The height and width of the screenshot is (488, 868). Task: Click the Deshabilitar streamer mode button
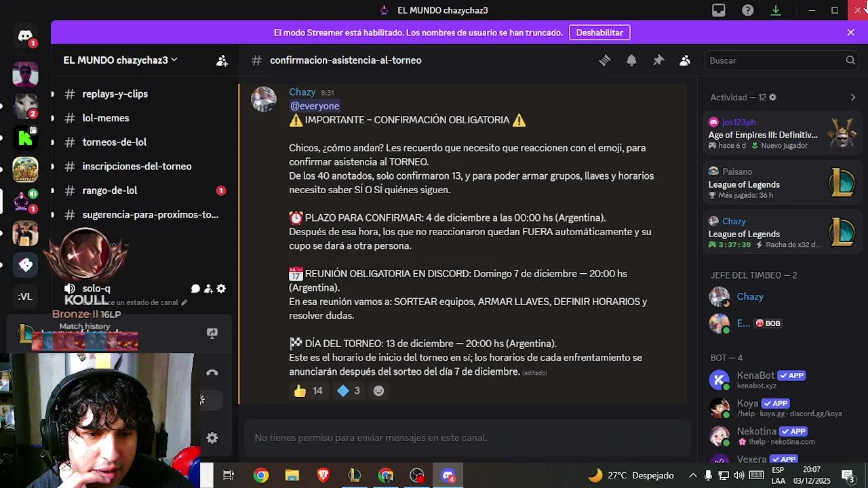(599, 33)
